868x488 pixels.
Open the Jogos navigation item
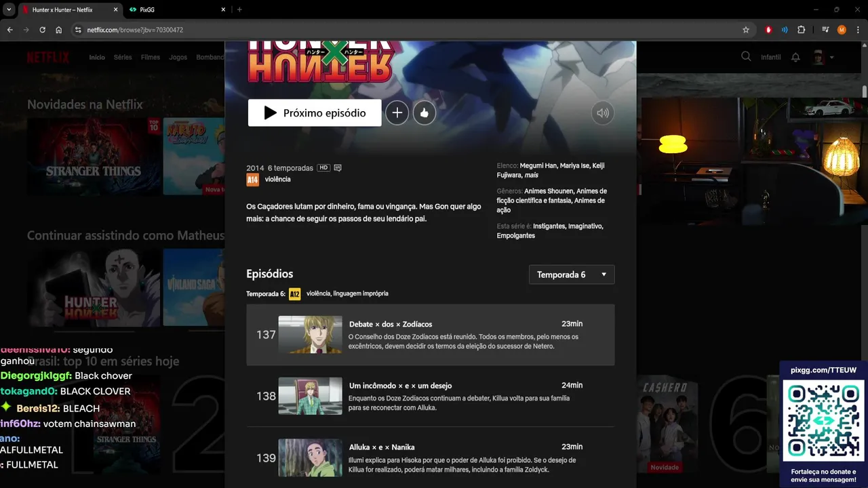(178, 58)
